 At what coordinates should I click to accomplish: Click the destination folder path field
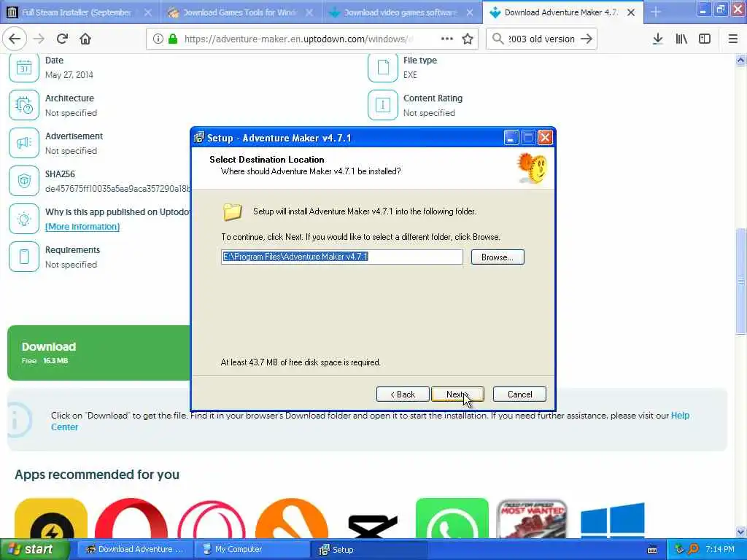pyautogui.click(x=342, y=257)
